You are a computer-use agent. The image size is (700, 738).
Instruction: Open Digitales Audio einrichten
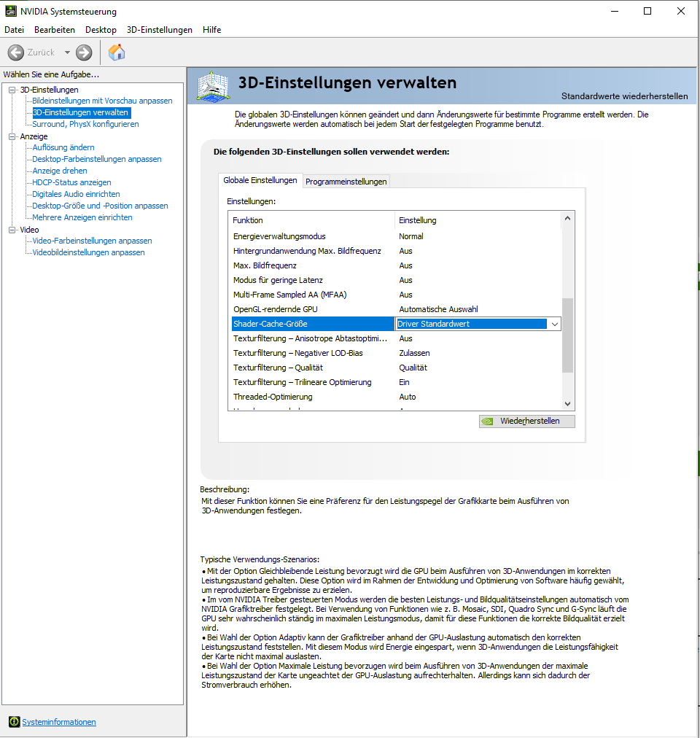[x=76, y=194]
